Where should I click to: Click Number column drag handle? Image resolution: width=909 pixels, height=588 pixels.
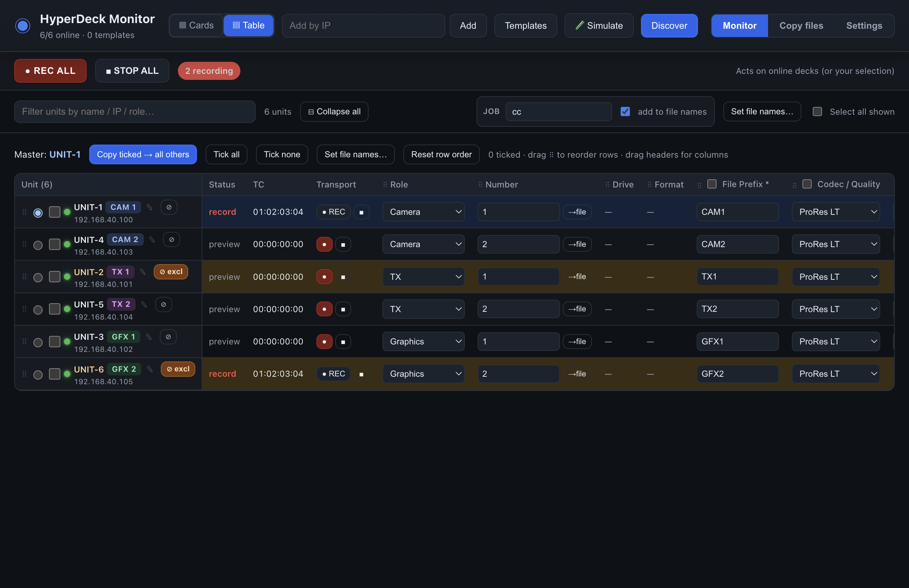[x=480, y=185]
